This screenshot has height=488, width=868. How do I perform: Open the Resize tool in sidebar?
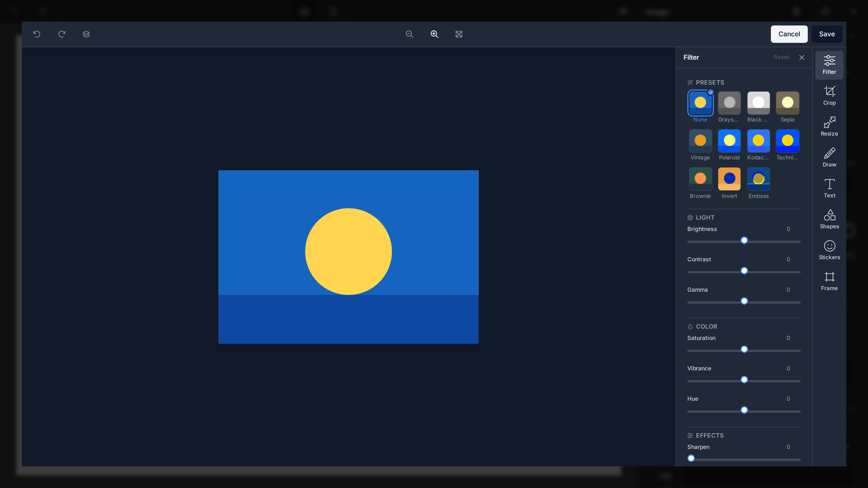(x=829, y=127)
